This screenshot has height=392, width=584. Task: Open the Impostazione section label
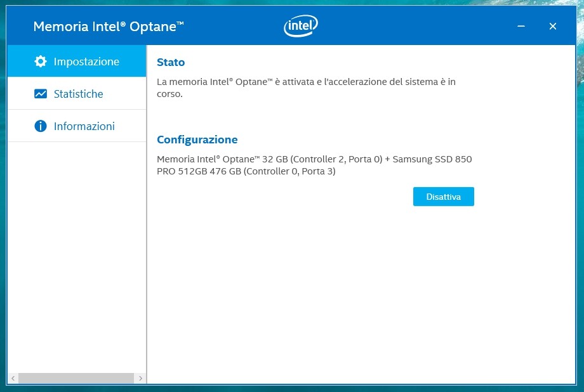86,62
